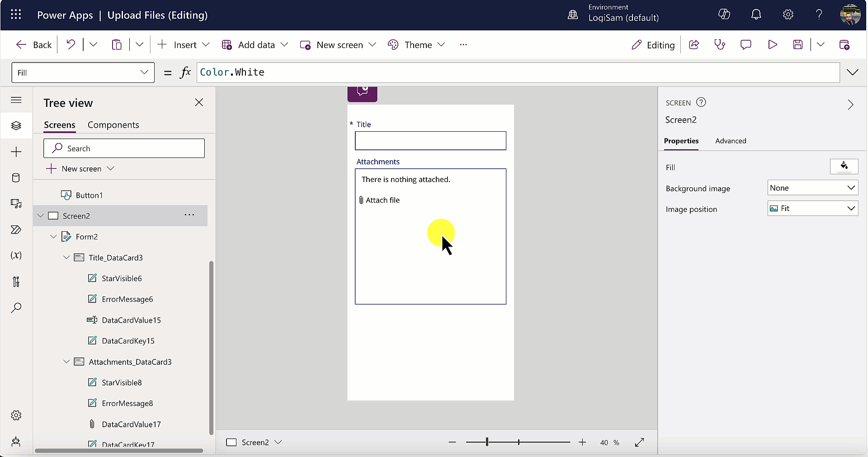Open the Search panel in left rail
This screenshot has width=868, height=457.
[16, 308]
